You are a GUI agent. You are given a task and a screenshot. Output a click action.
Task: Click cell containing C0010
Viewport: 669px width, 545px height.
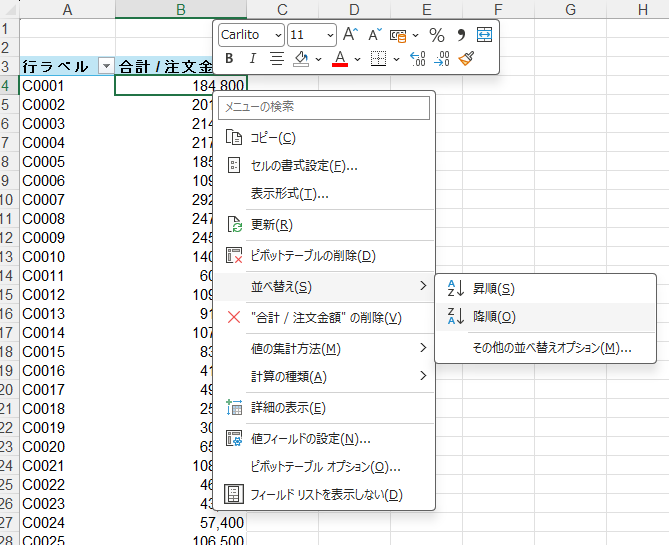click(x=67, y=256)
